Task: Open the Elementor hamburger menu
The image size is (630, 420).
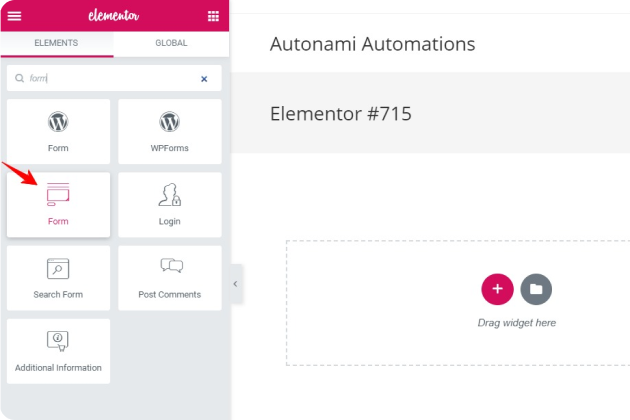Action: [x=15, y=16]
